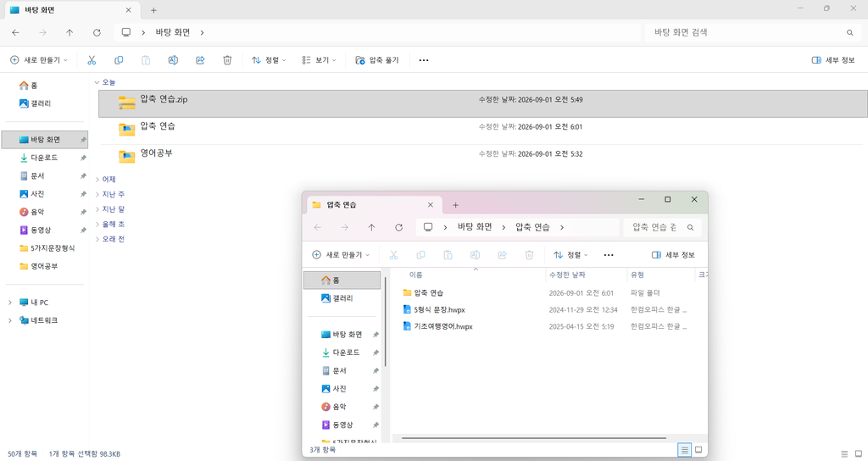Click the Rename icon in the back window toolbar
Image resolution: width=868 pixels, height=461 pixels.
173,60
